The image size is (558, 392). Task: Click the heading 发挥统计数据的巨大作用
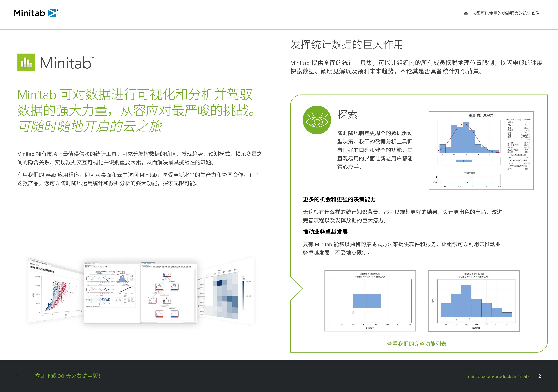click(x=347, y=45)
